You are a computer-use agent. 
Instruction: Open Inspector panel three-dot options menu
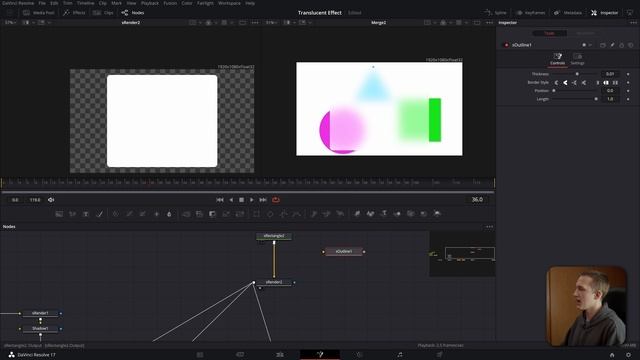633,23
